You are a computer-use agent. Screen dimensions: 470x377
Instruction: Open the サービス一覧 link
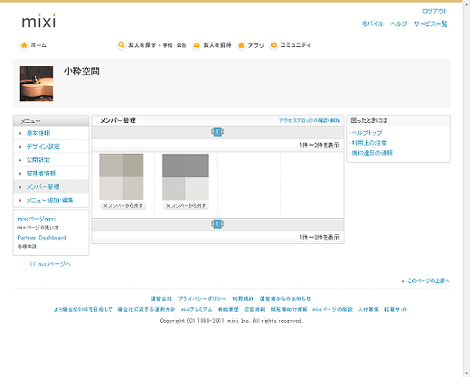tap(430, 24)
